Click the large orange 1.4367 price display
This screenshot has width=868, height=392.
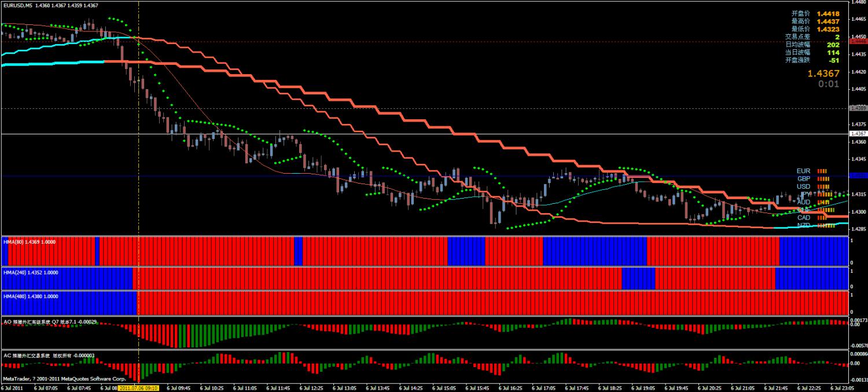pyautogui.click(x=823, y=74)
